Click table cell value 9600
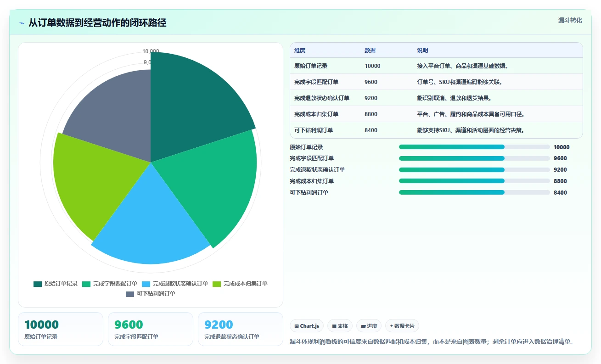This screenshot has height=364, width=601. coord(371,82)
